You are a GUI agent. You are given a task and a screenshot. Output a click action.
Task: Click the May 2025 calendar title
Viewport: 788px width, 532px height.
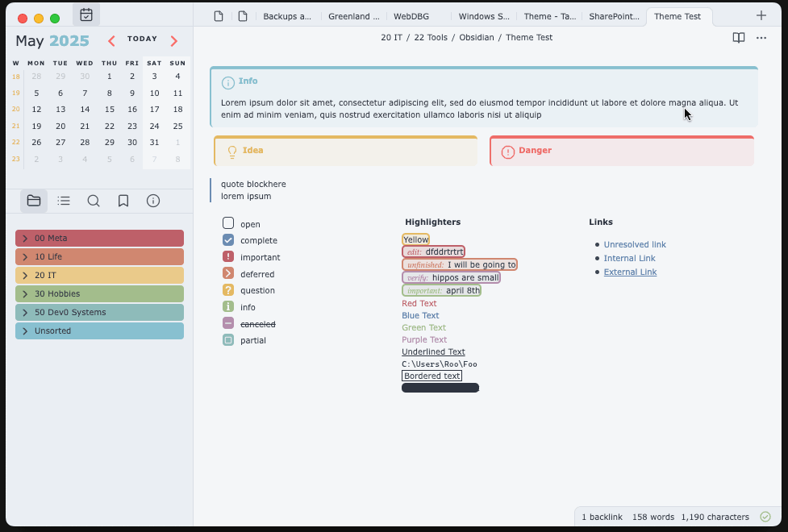pyautogui.click(x=52, y=40)
